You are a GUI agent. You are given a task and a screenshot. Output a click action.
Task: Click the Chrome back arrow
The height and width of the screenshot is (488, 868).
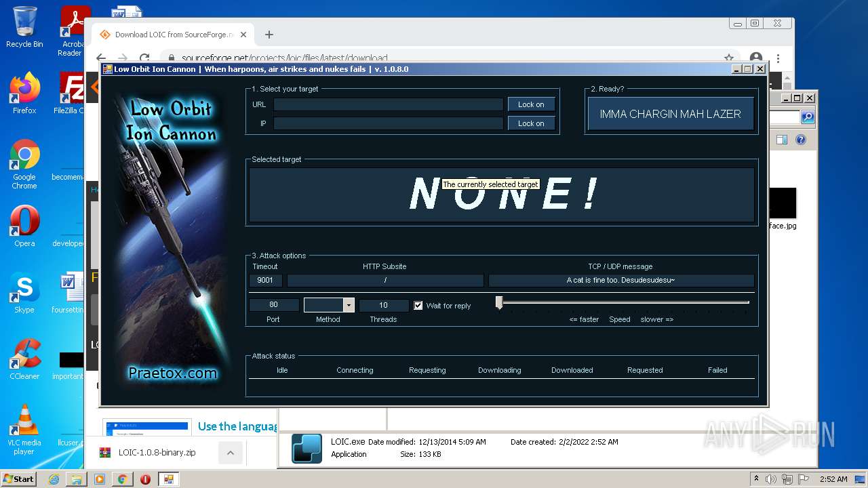(x=101, y=58)
